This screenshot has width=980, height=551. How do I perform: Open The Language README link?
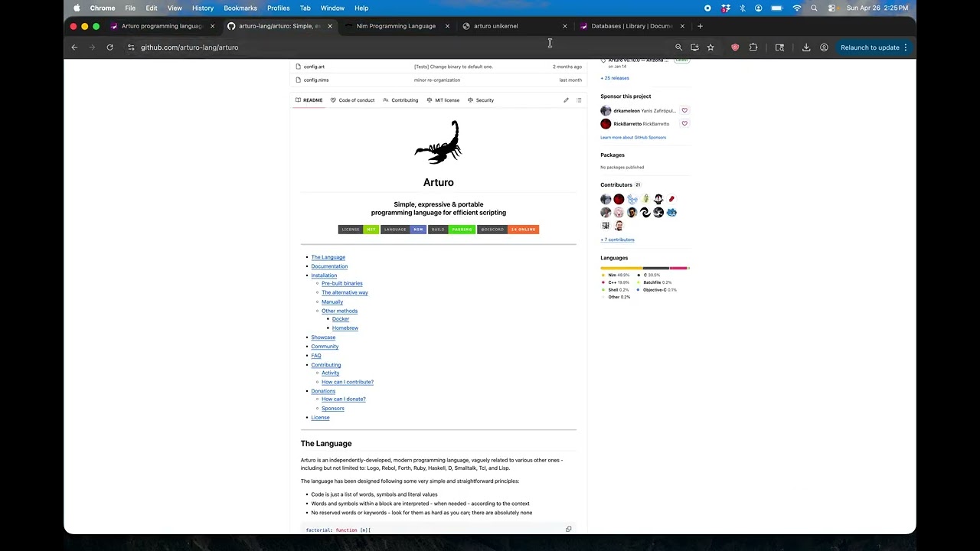coord(328,257)
